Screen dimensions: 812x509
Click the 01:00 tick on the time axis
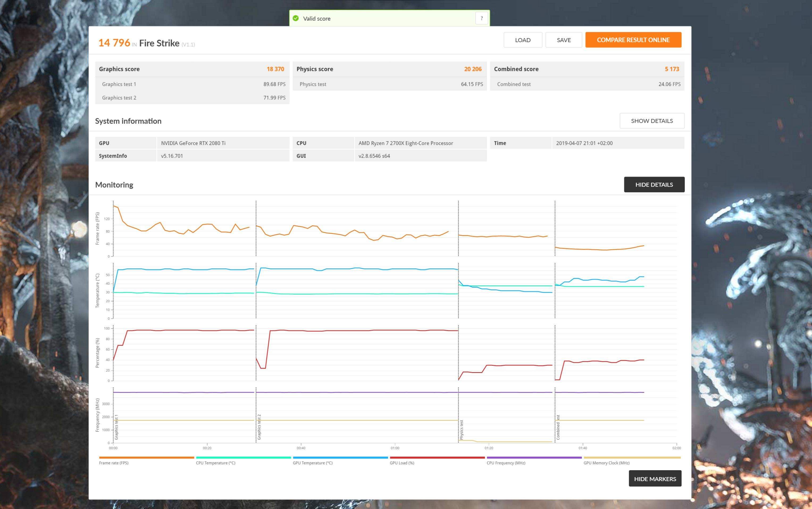pos(395,448)
